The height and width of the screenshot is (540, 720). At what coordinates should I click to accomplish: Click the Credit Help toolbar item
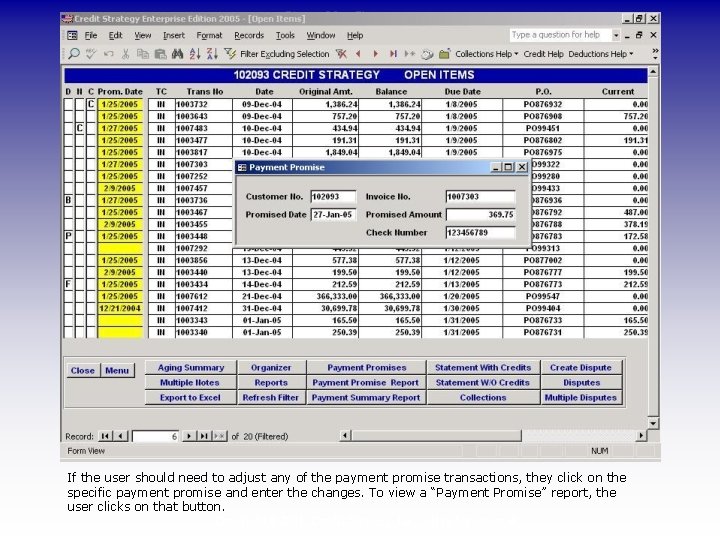pos(543,54)
